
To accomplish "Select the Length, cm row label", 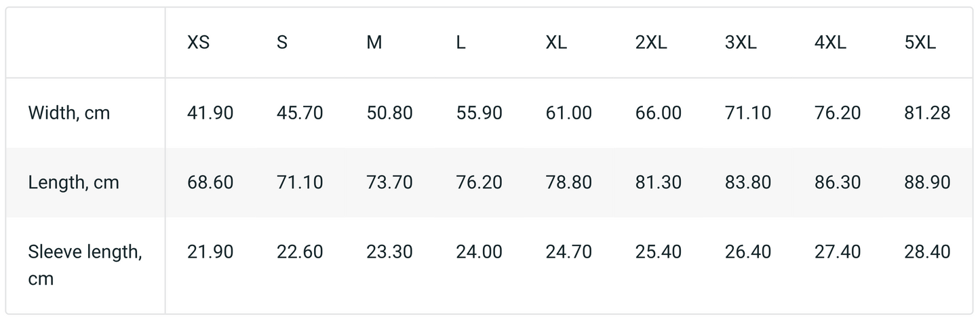I will pos(74,182).
